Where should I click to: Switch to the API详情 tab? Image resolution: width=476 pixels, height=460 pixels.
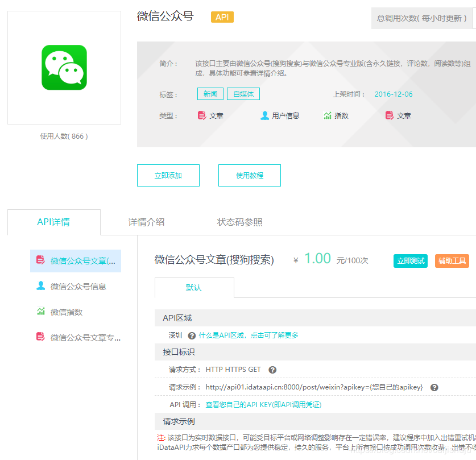tap(53, 222)
